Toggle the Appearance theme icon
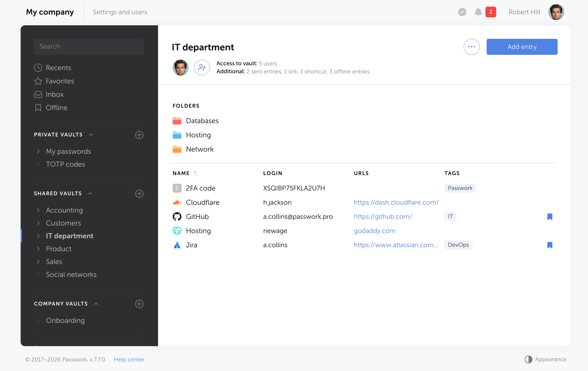Viewport: 588px width, 371px height. 528,359
